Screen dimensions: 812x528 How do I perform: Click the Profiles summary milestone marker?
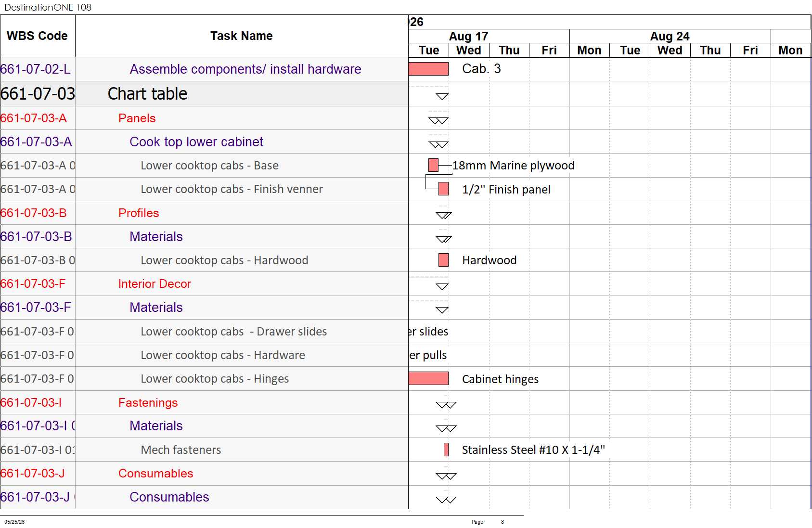tap(444, 215)
